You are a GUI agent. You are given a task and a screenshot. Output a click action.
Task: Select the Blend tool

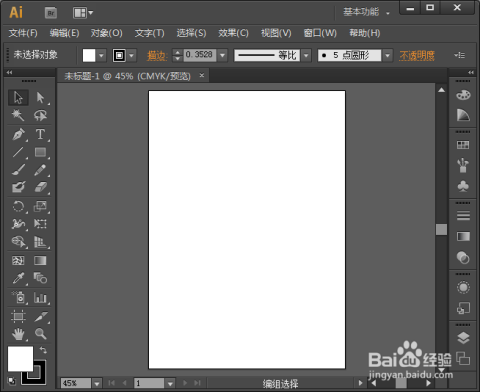point(40,278)
